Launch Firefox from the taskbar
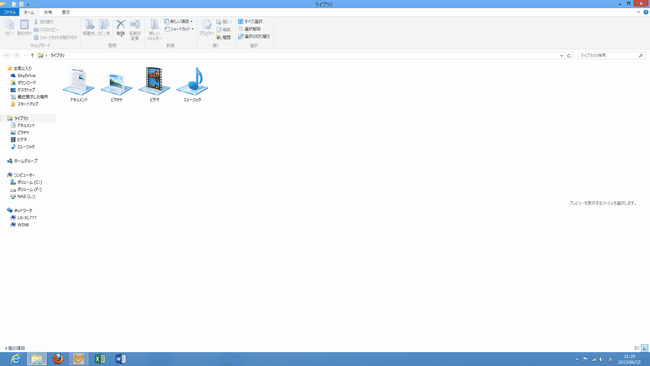Image resolution: width=650 pixels, height=366 pixels. pyautogui.click(x=58, y=359)
